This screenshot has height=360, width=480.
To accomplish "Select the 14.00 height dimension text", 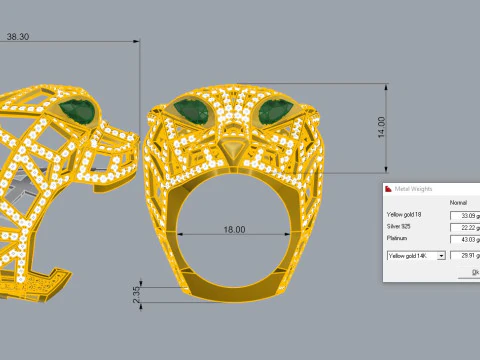I will 382,127.
